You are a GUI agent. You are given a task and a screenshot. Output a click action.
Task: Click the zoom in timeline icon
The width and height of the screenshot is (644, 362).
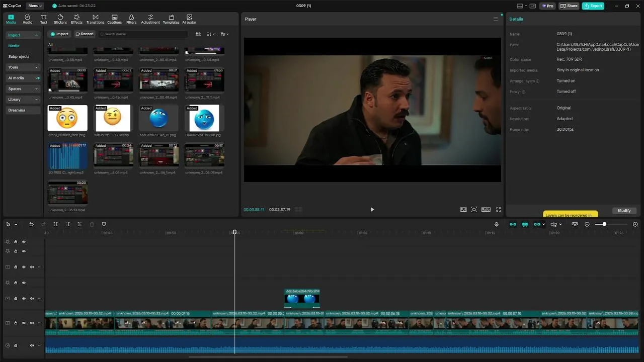pyautogui.click(x=635, y=224)
